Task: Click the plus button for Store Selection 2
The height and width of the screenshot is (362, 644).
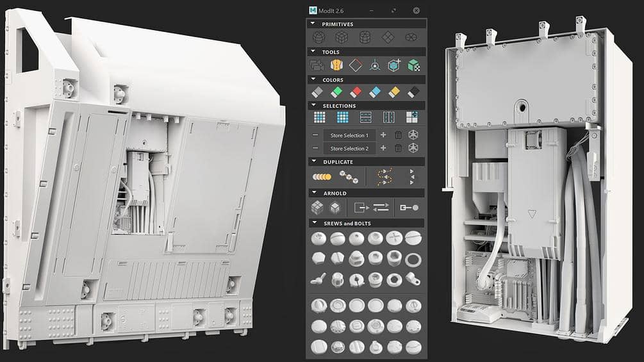Action: (x=383, y=148)
